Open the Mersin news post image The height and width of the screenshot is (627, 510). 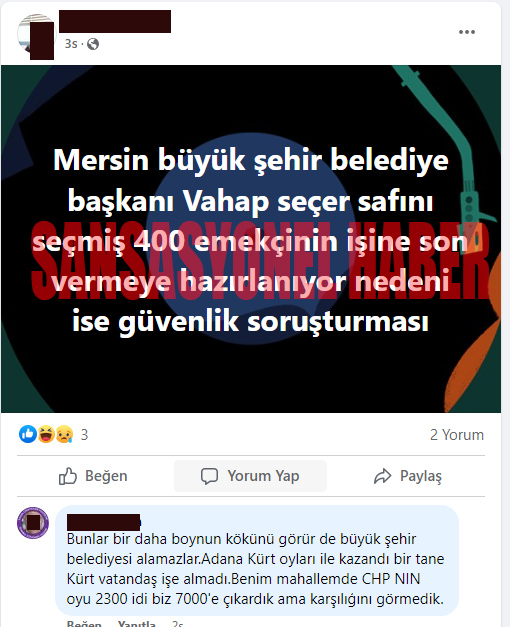[x=251, y=239]
